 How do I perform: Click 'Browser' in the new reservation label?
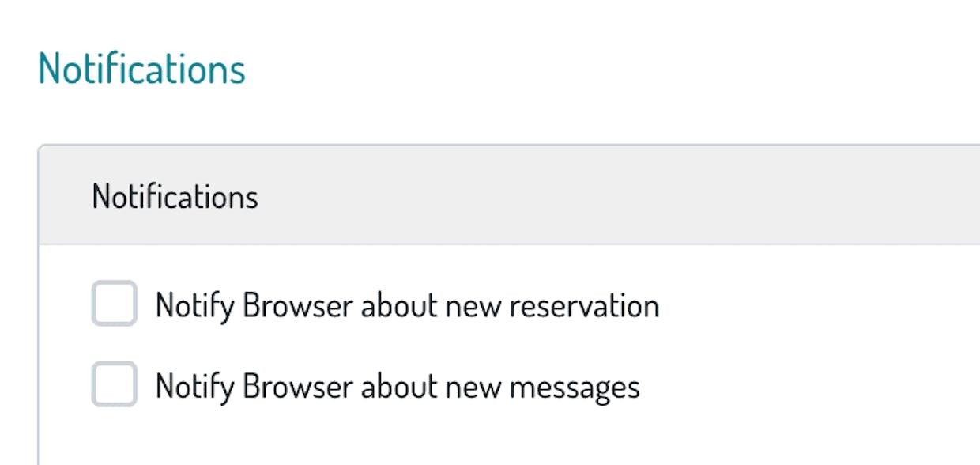[297, 305]
